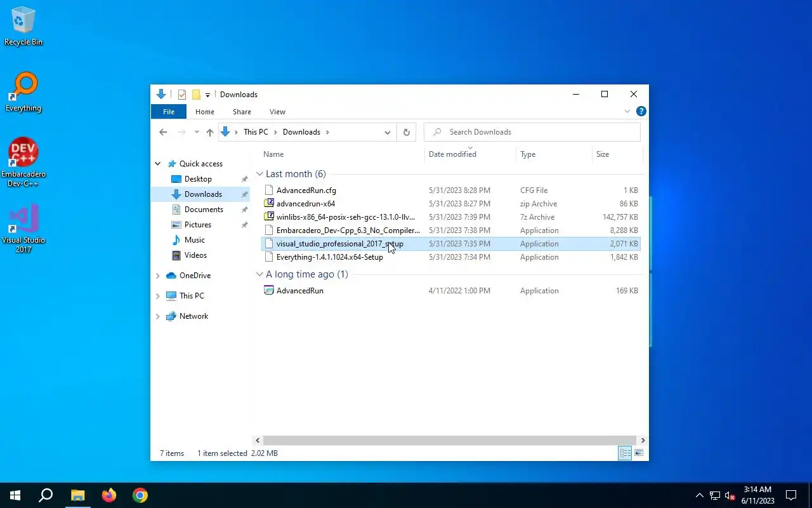
Task: Open Customize Quick Access Toolbar dropdown
Action: (x=207, y=95)
